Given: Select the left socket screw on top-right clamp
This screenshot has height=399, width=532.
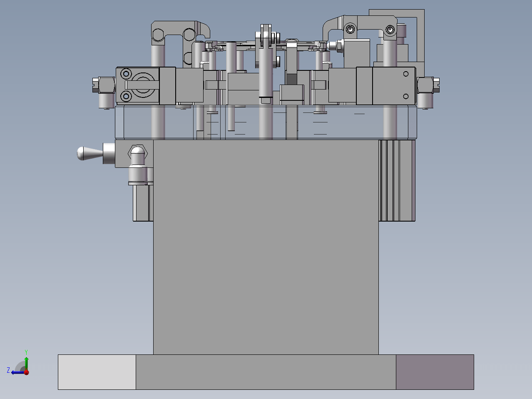Looking at the screenshot, I should (350, 29).
